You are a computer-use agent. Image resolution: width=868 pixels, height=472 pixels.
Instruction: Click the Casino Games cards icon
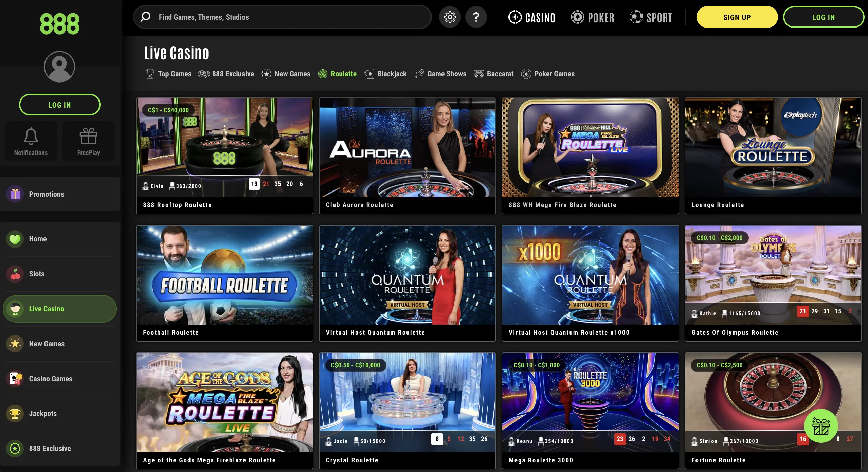15,379
